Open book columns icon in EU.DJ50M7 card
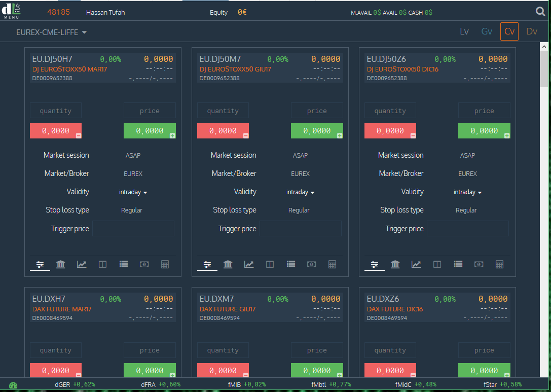Image resolution: width=551 pixels, height=392 pixels. [x=270, y=264]
